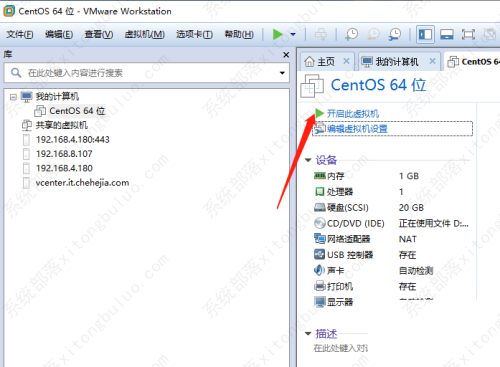Take a snapshot of this virtual machine
The image size is (500, 367).
351,34
